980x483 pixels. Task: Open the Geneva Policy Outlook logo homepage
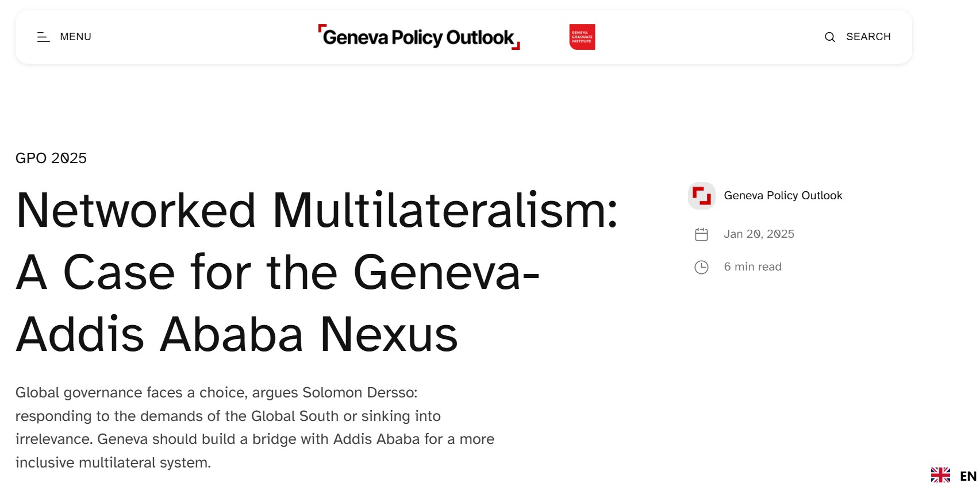point(419,37)
